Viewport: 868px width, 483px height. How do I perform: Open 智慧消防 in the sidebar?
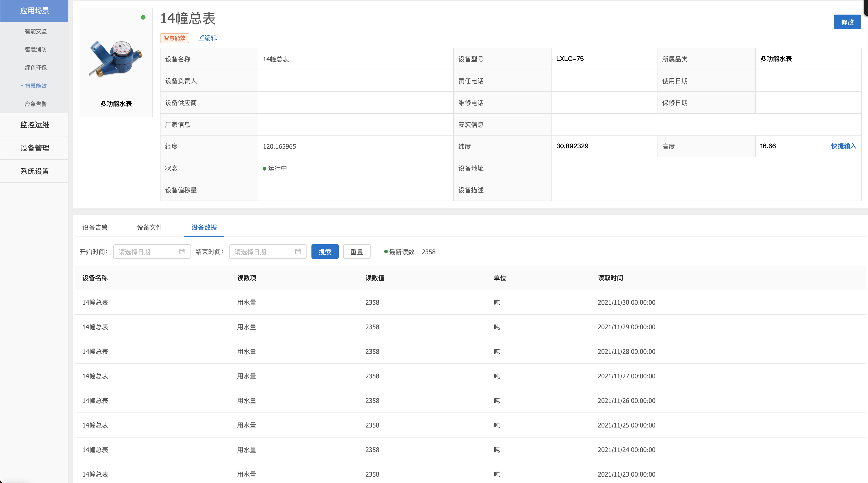tap(35, 49)
